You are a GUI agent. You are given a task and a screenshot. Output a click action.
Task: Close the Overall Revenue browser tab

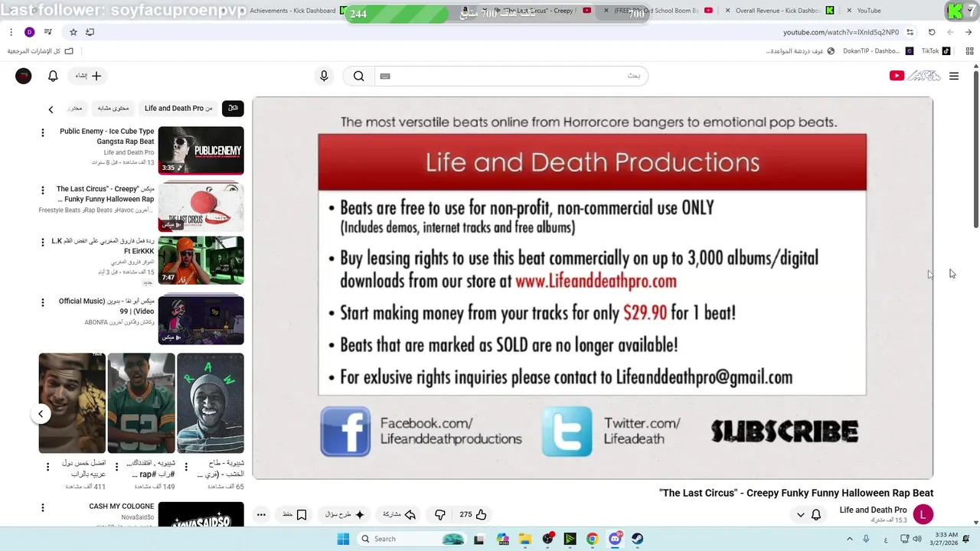point(728,11)
